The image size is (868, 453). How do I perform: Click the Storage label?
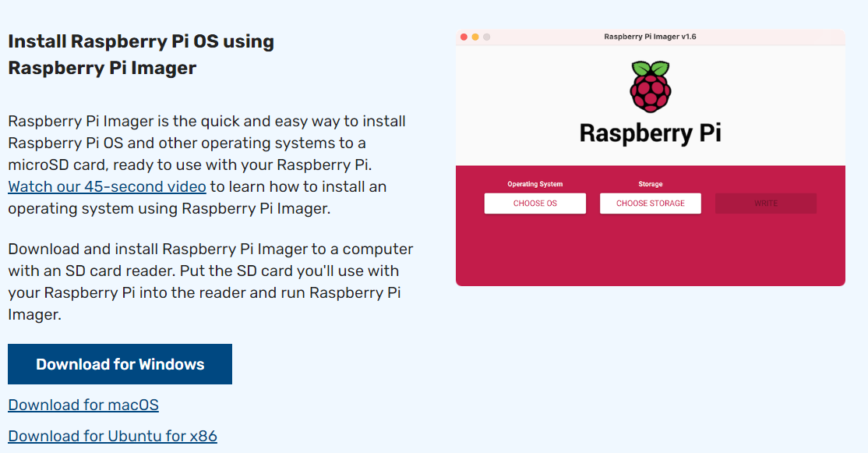click(651, 184)
